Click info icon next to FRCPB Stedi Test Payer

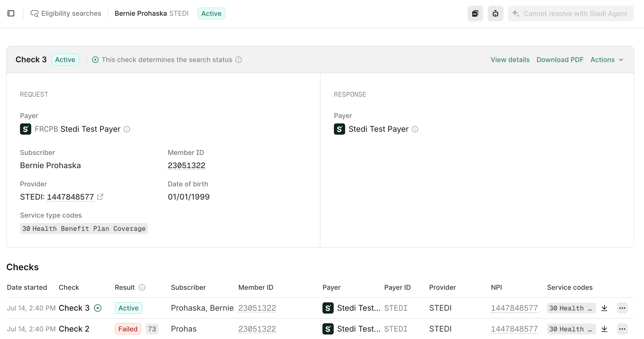point(127,129)
